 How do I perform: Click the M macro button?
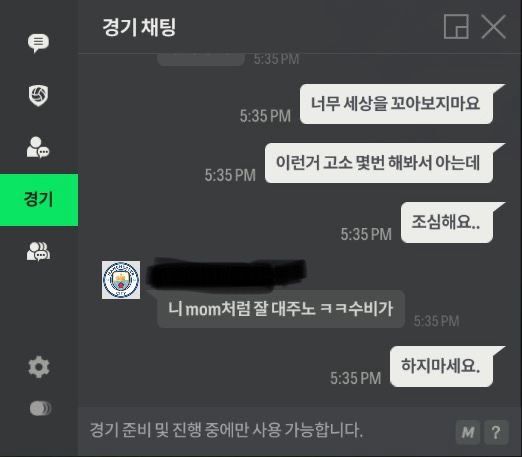pos(468,432)
